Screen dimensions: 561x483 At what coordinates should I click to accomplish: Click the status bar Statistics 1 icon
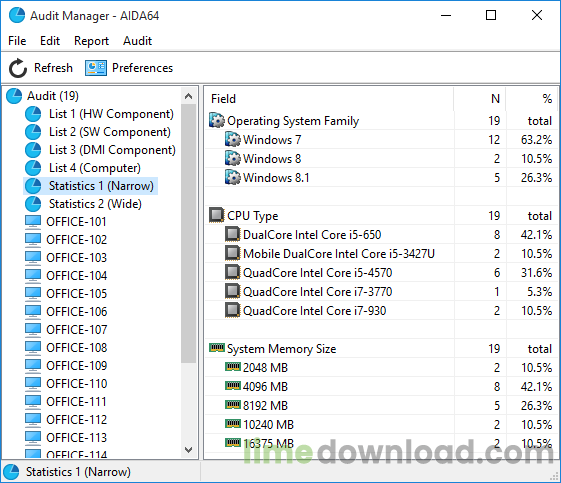tap(11, 472)
